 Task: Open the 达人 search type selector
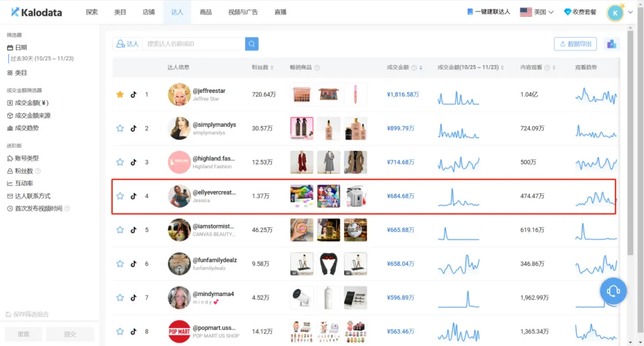[128, 44]
